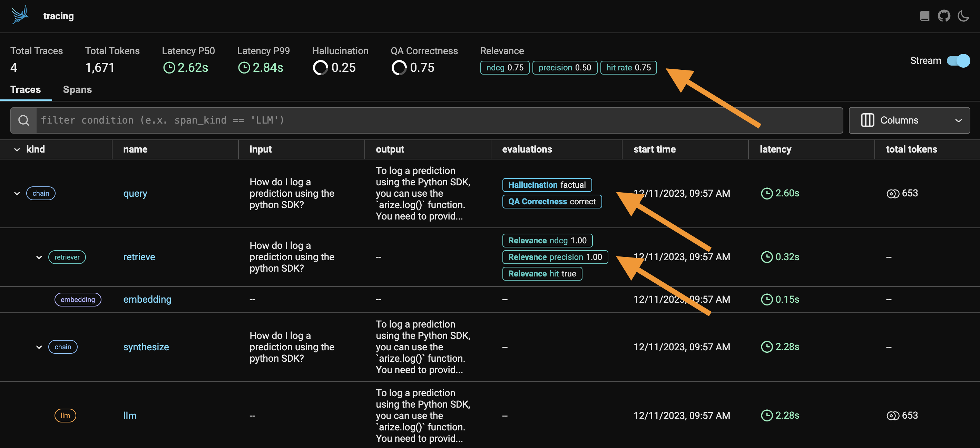Open the documentation book icon
980x448 pixels.
[924, 16]
